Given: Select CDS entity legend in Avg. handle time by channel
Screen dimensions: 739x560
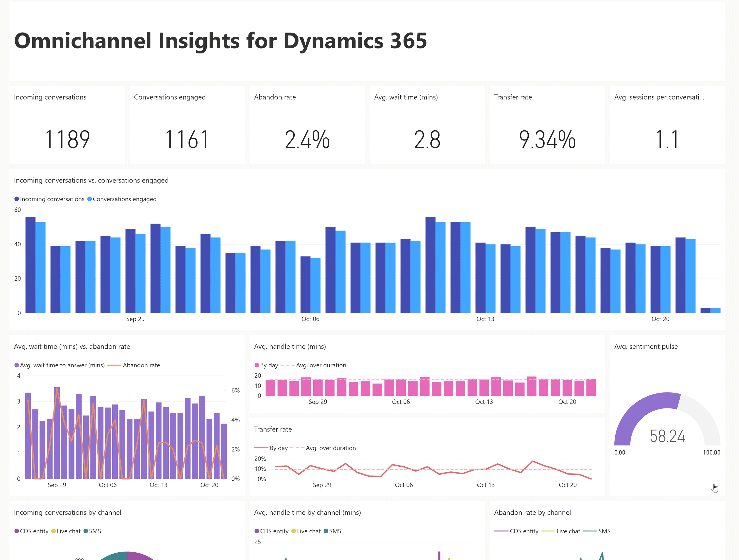Looking at the screenshot, I should coord(272,531).
